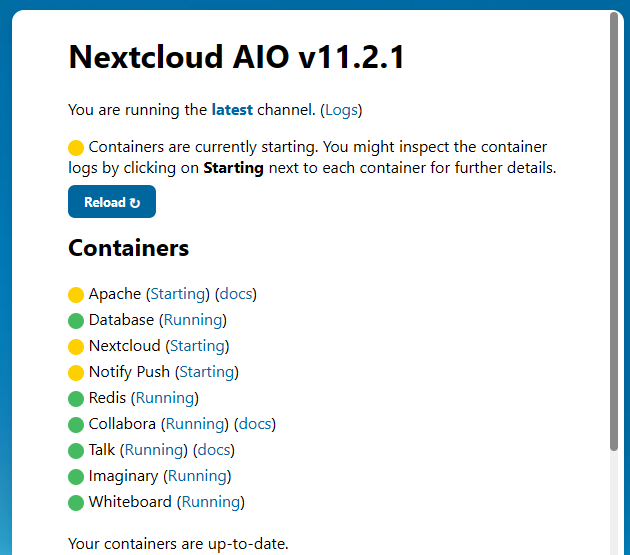The height and width of the screenshot is (555, 630).
Task: View Imaginary container Running logs
Action: click(197, 476)
